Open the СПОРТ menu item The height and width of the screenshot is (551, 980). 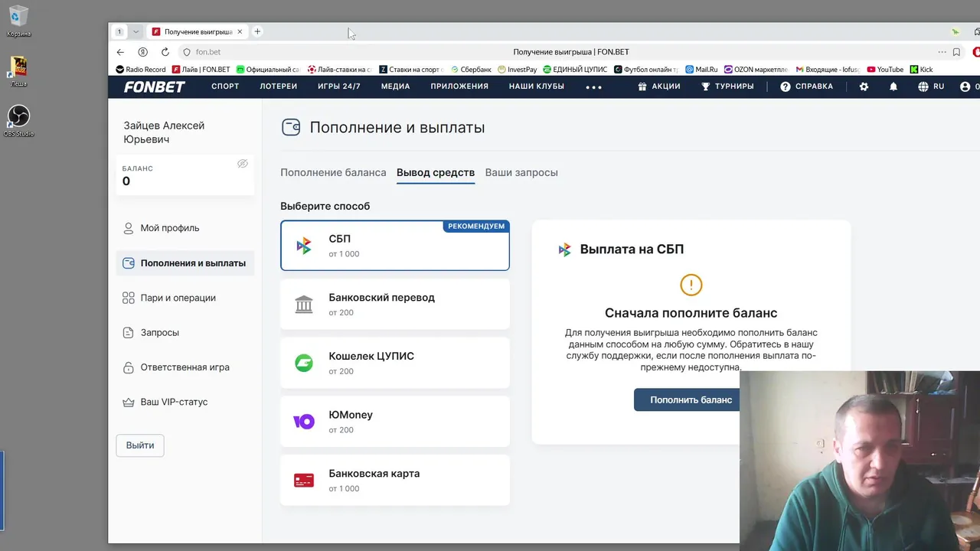pos(225,86)
